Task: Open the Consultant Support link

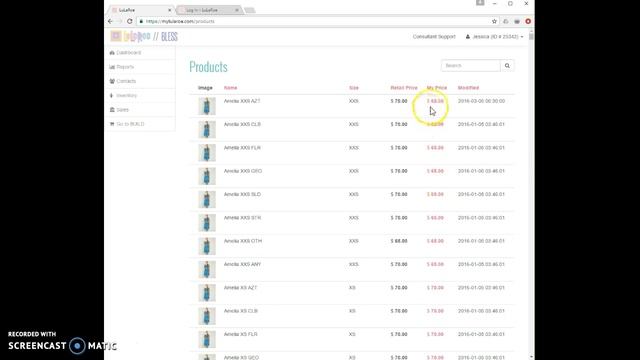Action: click(x=434, y=37)
